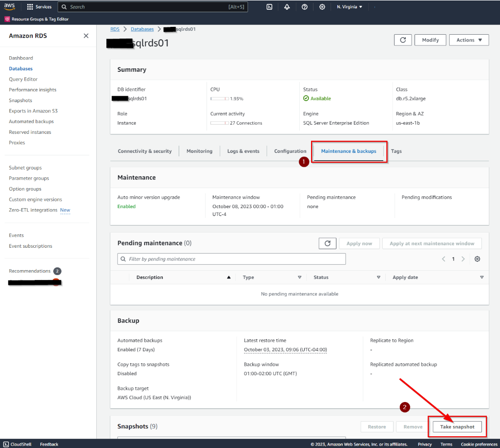Open Resource Groups & Tag Editor

click(x=37, y=19)
